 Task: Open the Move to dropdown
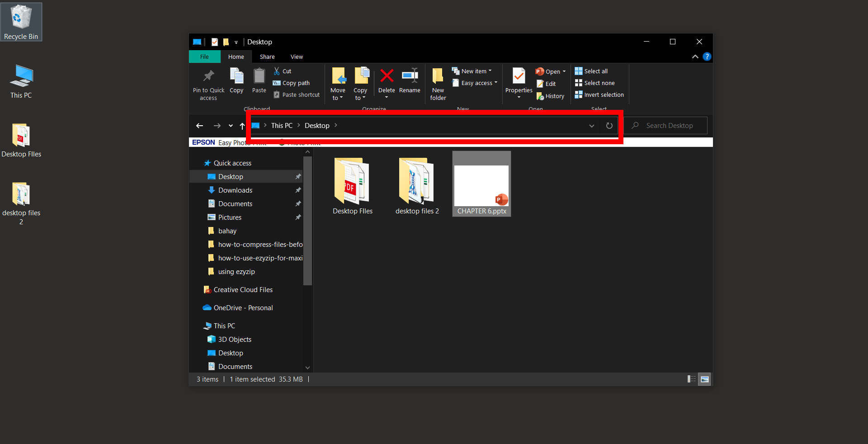(x=338, y=83)
